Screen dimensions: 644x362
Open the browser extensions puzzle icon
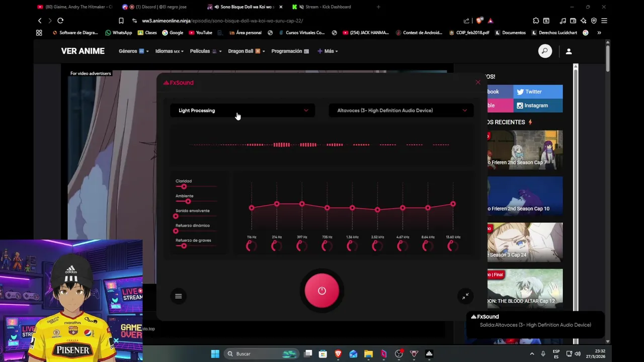[x=536, y=21]
